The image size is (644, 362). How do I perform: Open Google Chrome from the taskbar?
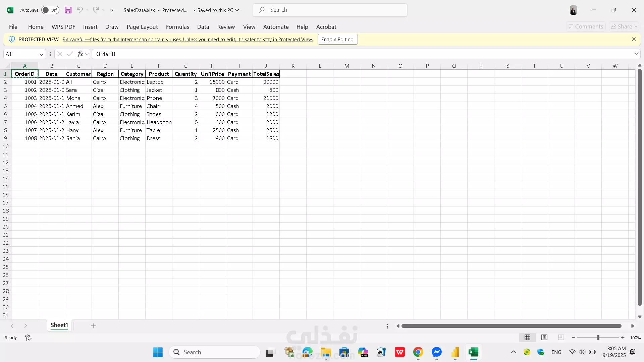point(418,352)
